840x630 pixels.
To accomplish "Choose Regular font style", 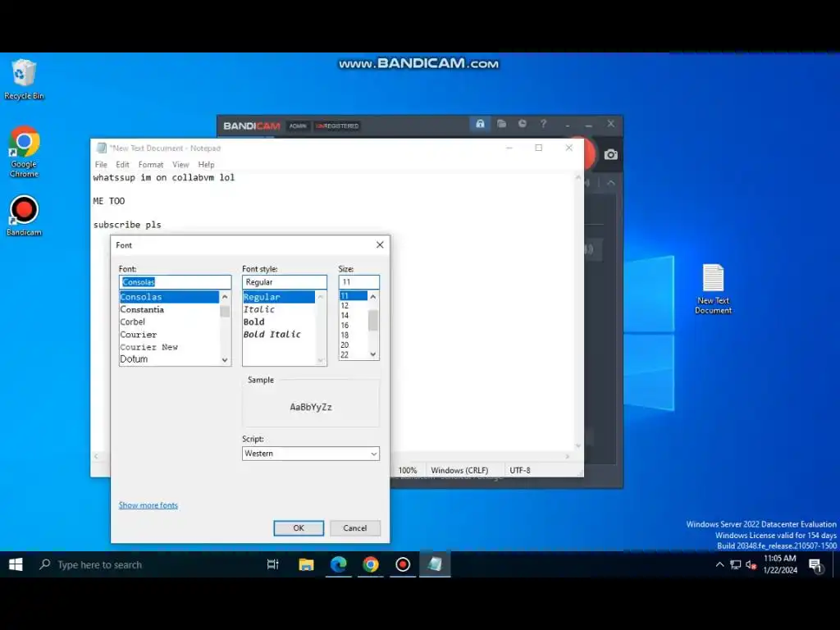I will click(x=279, y=297).
